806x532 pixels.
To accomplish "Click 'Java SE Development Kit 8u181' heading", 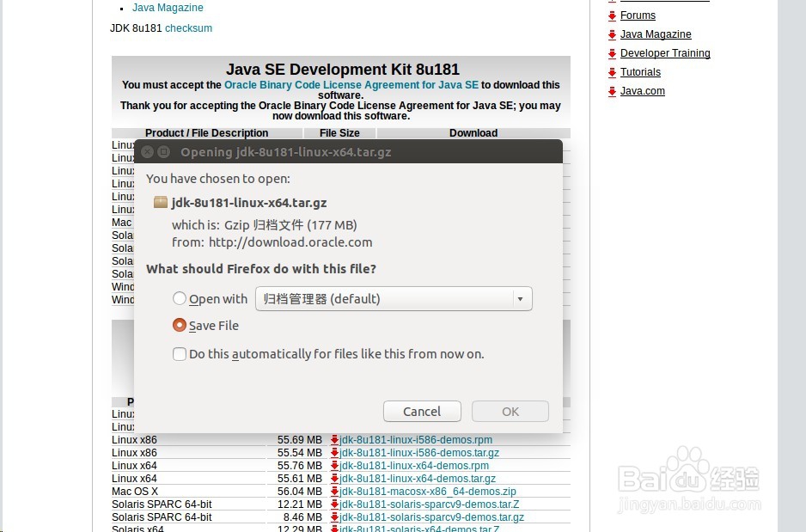I will click(x=342, y=70).
